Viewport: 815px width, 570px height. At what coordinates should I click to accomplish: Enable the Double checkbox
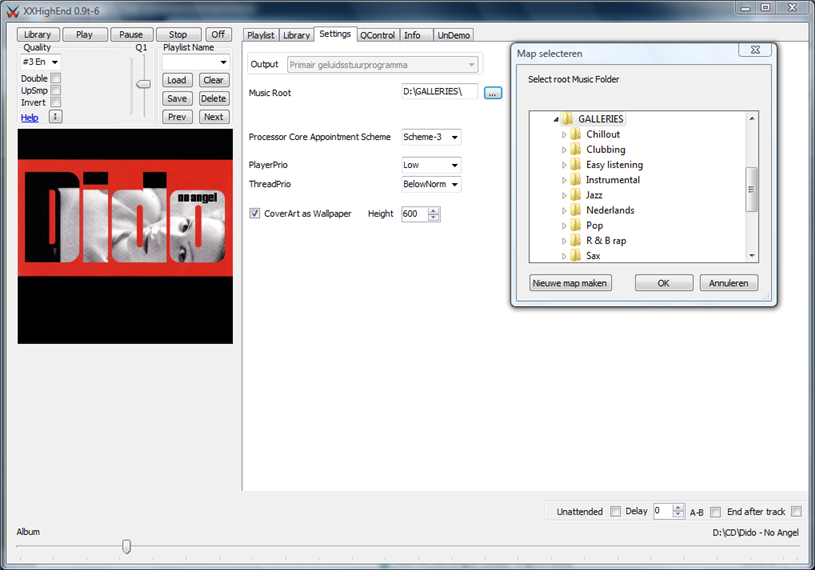coord(56,78)
